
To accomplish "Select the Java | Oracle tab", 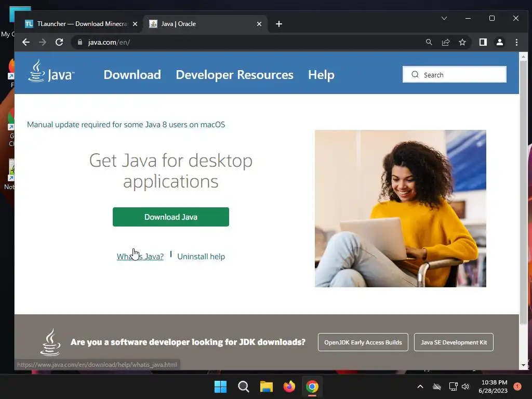I will click(x=205, y=24).
